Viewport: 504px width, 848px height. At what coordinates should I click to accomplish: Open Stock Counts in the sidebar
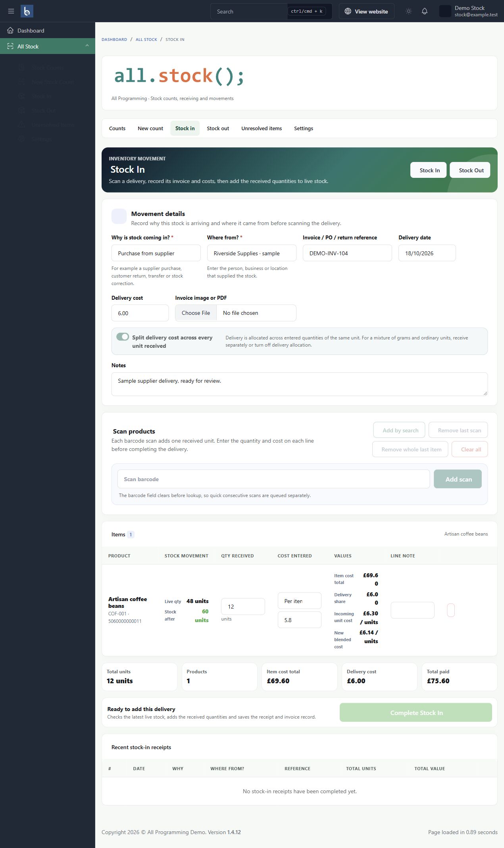(x=48, y=68)
